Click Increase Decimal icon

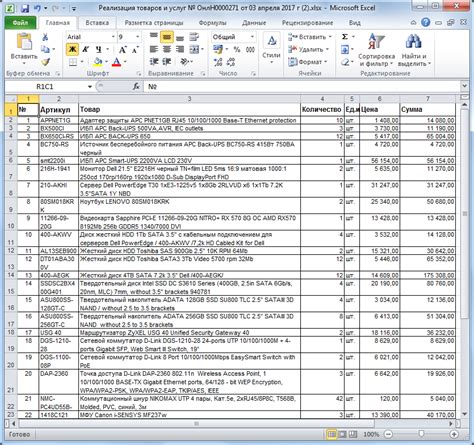coord(218,62)
